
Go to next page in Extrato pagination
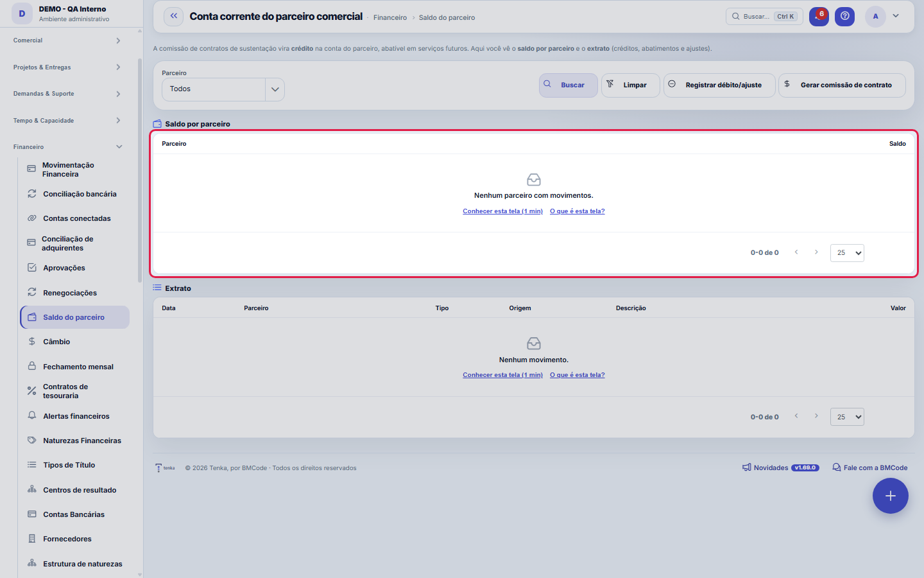816,416
